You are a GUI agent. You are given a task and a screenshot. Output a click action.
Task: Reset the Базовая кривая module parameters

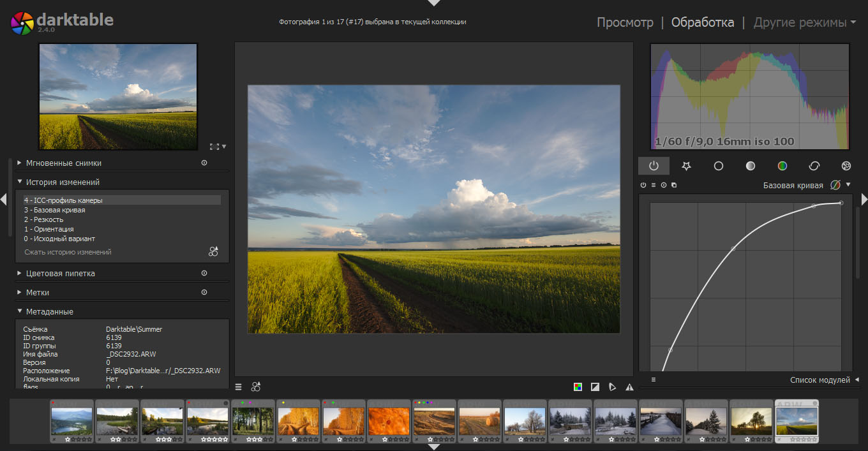pyautogui.click(x=664, y=185)
